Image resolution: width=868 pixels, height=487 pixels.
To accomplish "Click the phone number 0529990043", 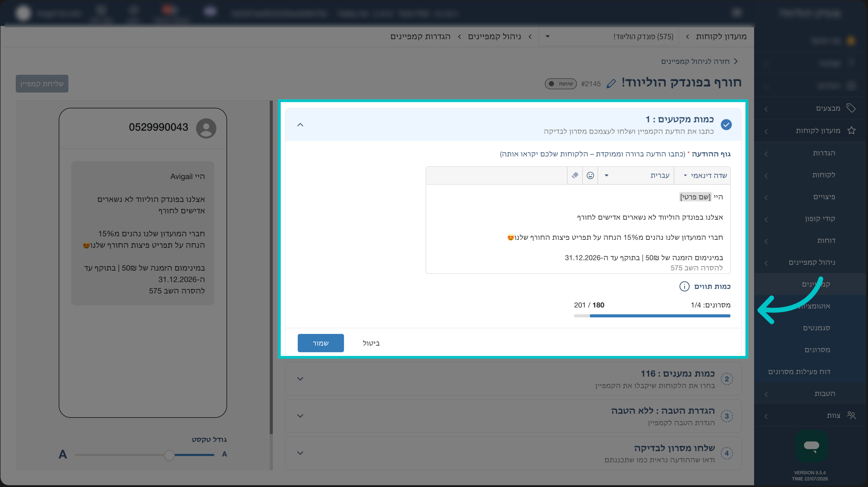I will (x=158, y=127).
